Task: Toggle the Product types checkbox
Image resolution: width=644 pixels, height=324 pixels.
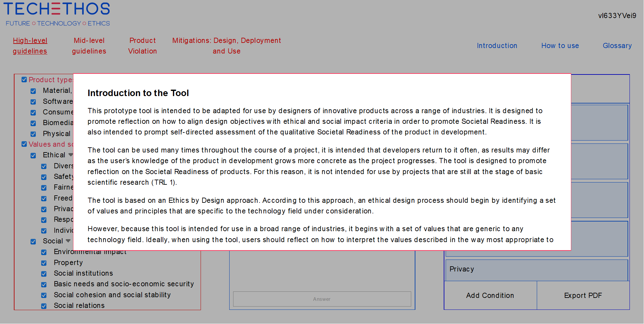Action: coord(24,80)
